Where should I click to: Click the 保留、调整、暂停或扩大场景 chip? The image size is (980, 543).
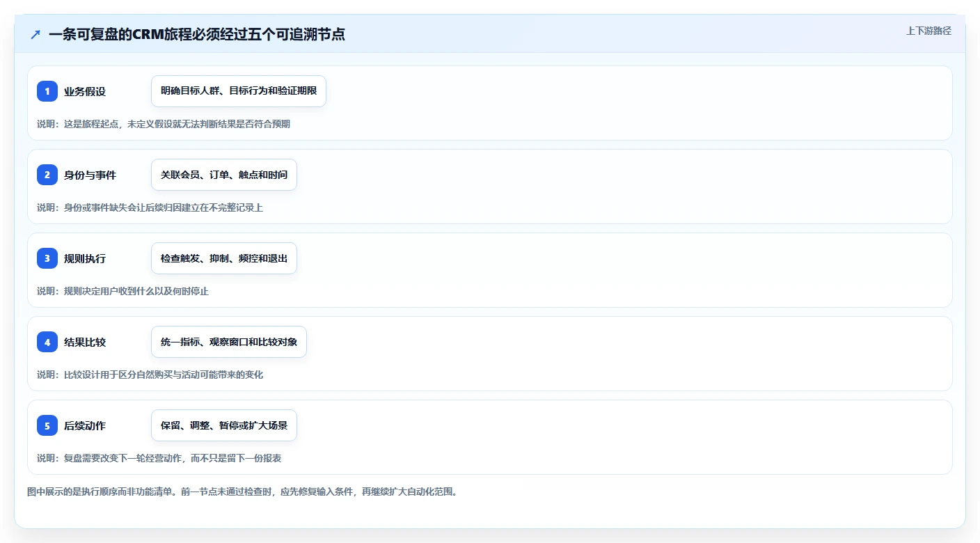pyautogui.click(x=224, y=425)
